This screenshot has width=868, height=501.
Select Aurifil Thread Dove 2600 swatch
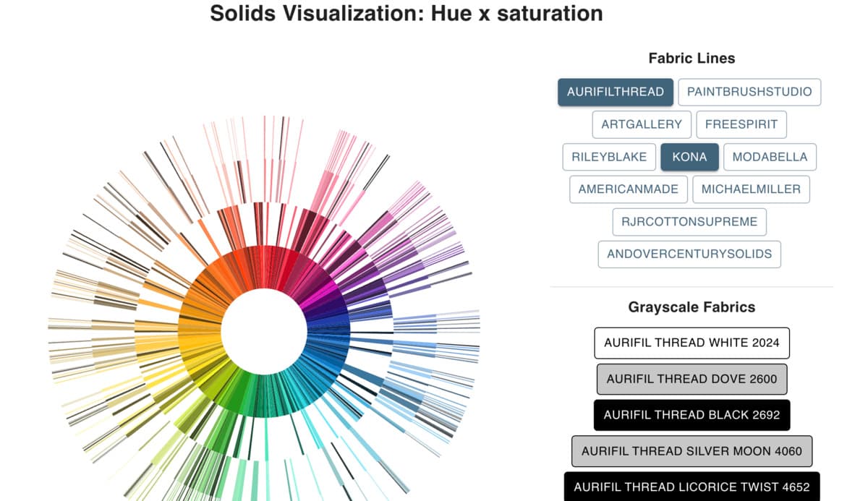[692, 379]
